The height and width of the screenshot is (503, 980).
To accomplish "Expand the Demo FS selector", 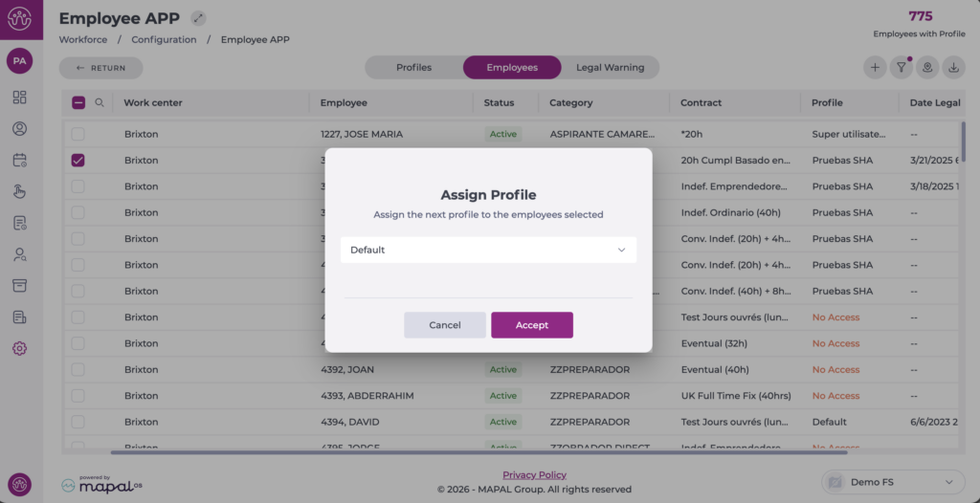I will 892,482.
